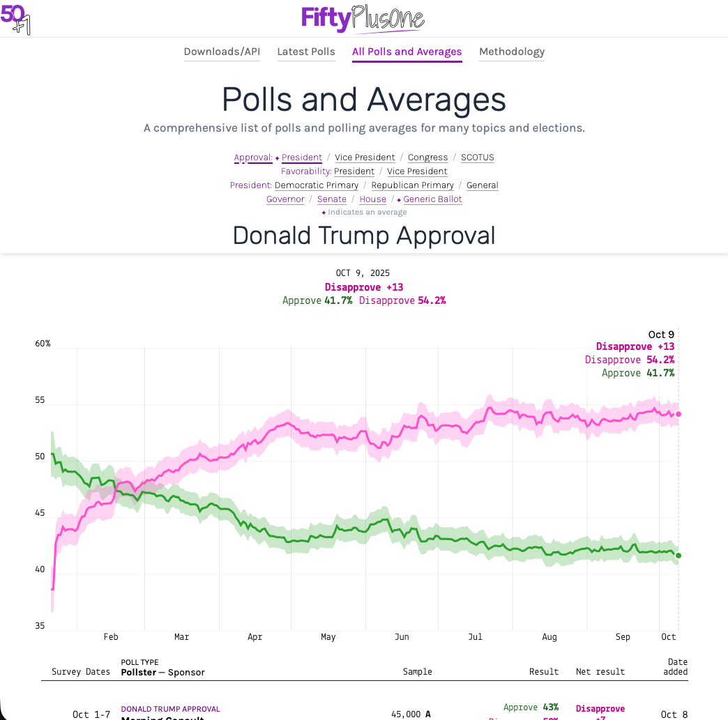728x720 pixels.
Task: View Vice President favorability polls
Action: [417, 171]
